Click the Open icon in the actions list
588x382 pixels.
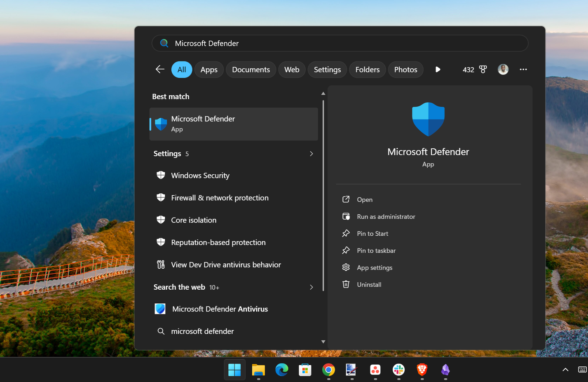pos(346,199)
